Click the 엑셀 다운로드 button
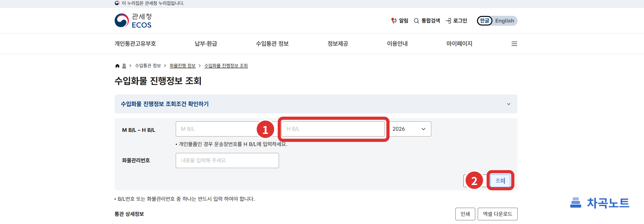The width and height of the screenshot is (644, 224). click(x=498, y=214)
